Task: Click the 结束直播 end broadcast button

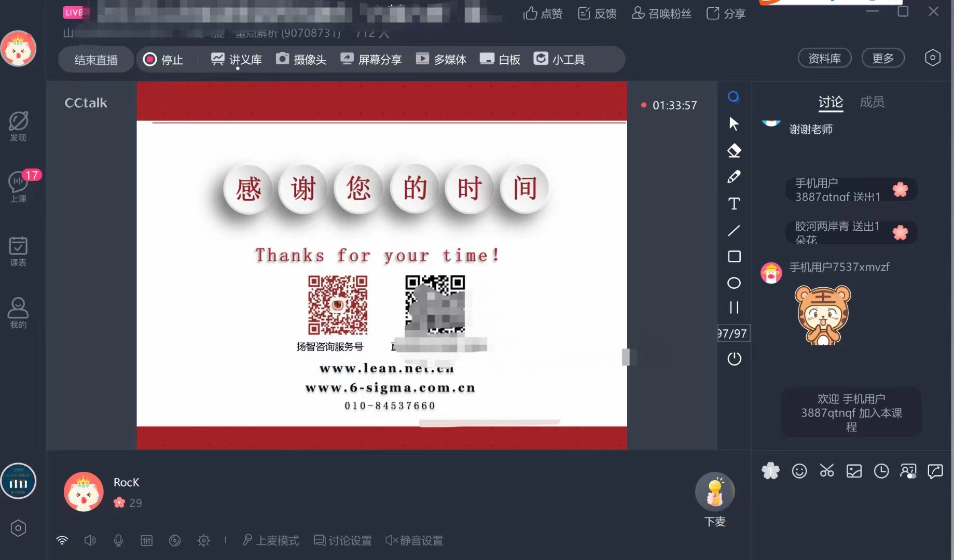Action: coord(96,60)
